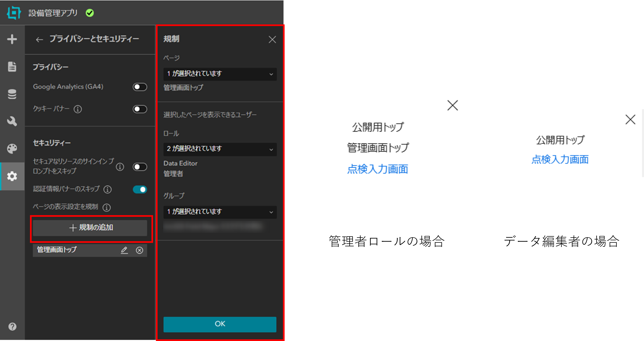Toggle セキュアなリソースのサインイン プロンプトをスキップ switch
Screen dimensions: 644x341
click(140, 167)
